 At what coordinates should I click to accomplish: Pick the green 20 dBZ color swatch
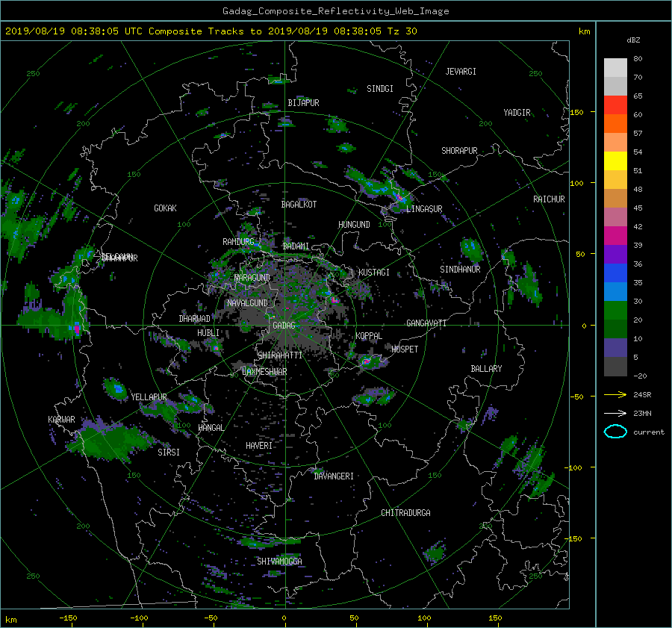[615, 310]
